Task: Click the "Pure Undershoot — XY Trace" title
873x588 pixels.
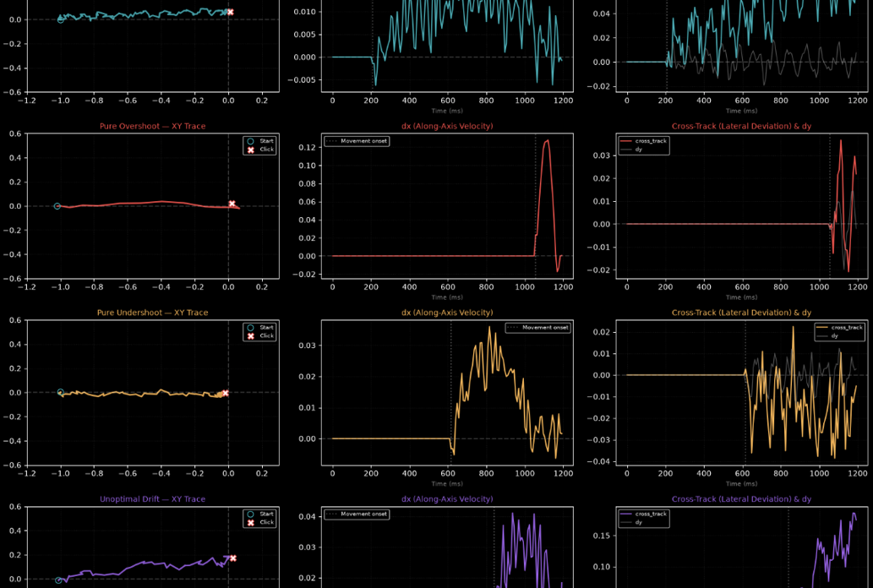Action: tap(153, 313)
